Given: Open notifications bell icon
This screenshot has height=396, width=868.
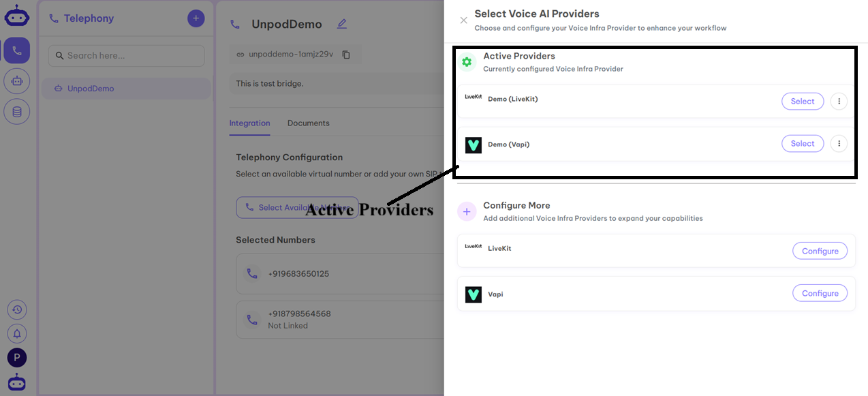Looking at the screenshot, I should pyautogui.click(x=17, y=333).
